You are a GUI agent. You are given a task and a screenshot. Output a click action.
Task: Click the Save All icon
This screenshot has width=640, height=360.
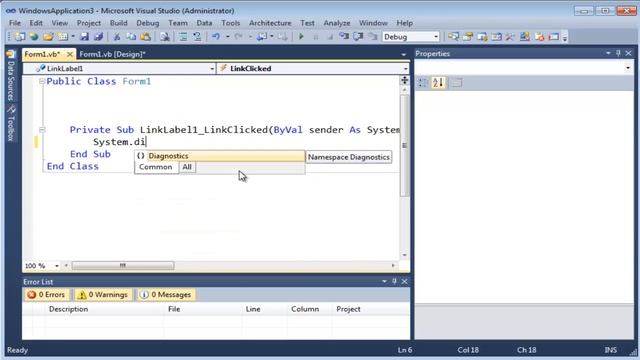point(98,37)
